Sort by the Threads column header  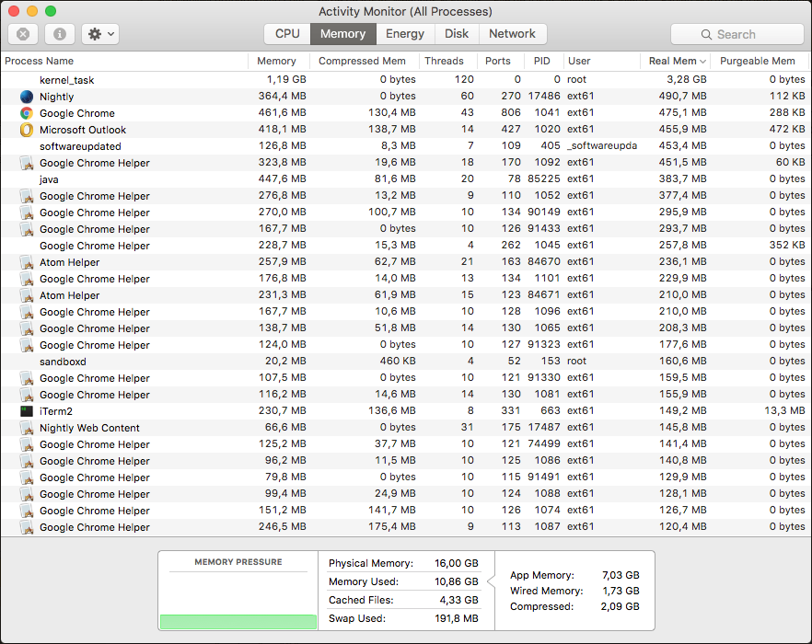coord(448,61)
